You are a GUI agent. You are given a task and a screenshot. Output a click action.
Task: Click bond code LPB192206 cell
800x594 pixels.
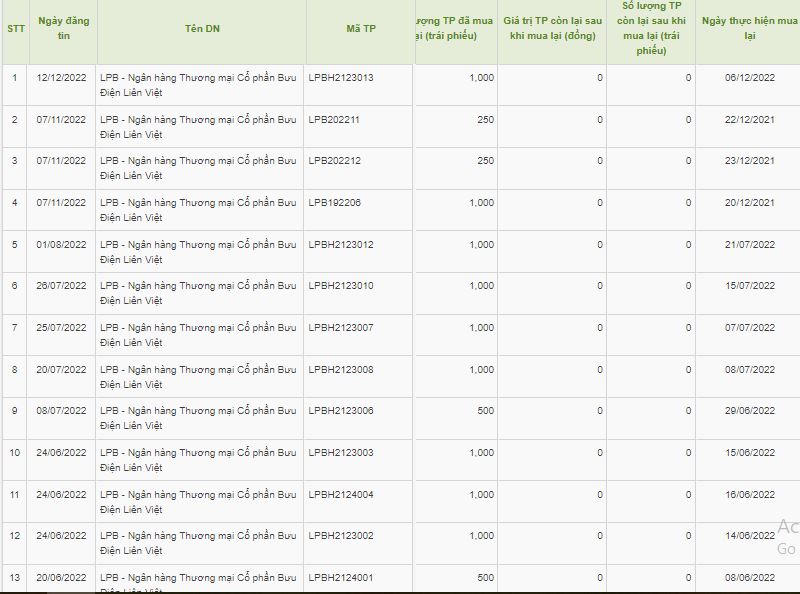click(334, 203)
